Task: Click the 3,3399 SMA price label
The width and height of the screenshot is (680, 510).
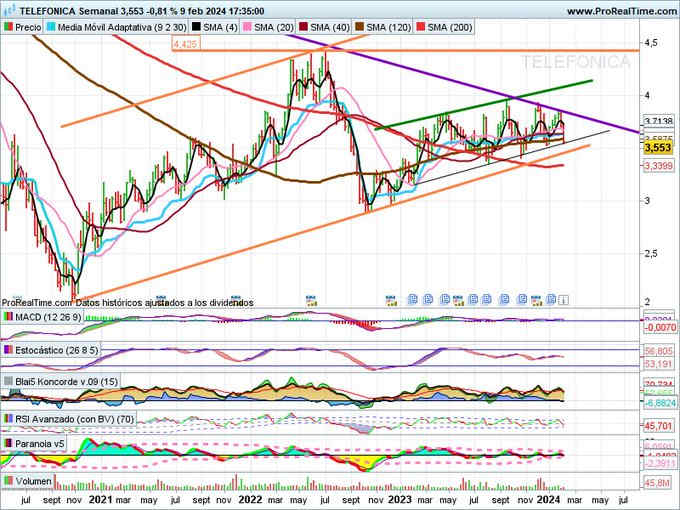Action: pos(658,166)
